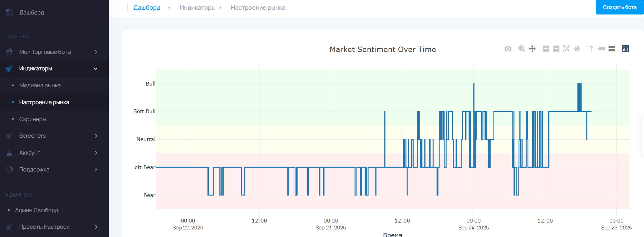Enable compare data on hover

(612, 49)
